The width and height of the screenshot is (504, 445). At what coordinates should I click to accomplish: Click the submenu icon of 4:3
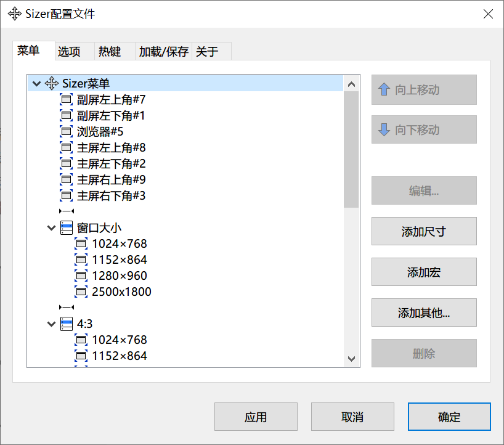click(67, 324)
